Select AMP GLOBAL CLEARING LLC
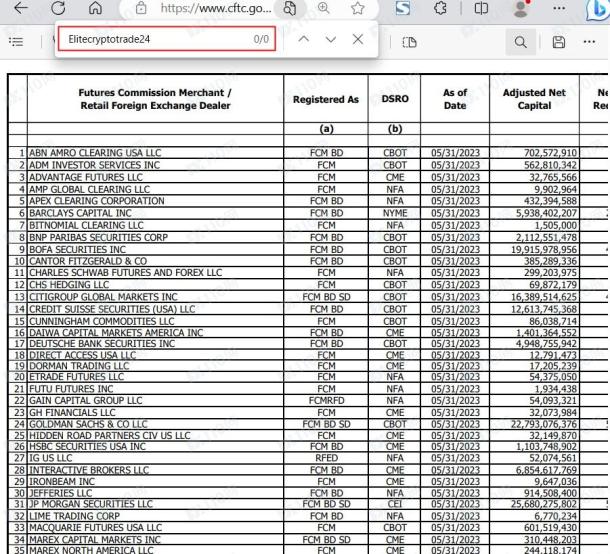 [x=89, y=189]
